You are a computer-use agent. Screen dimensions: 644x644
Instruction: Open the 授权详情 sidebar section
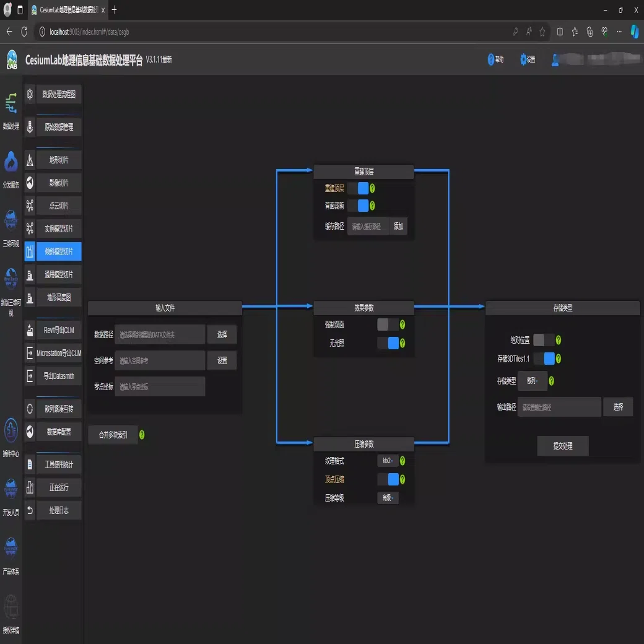coord(11,614)
